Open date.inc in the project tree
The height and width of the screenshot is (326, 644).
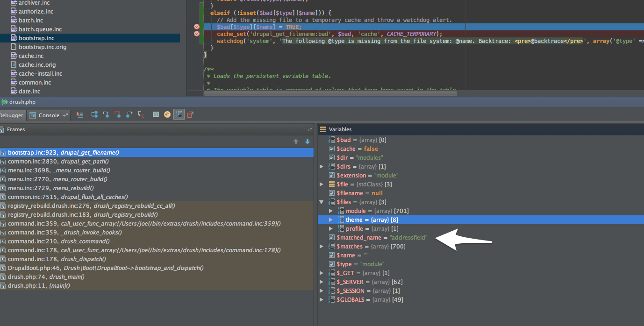(x=29, y=92)
